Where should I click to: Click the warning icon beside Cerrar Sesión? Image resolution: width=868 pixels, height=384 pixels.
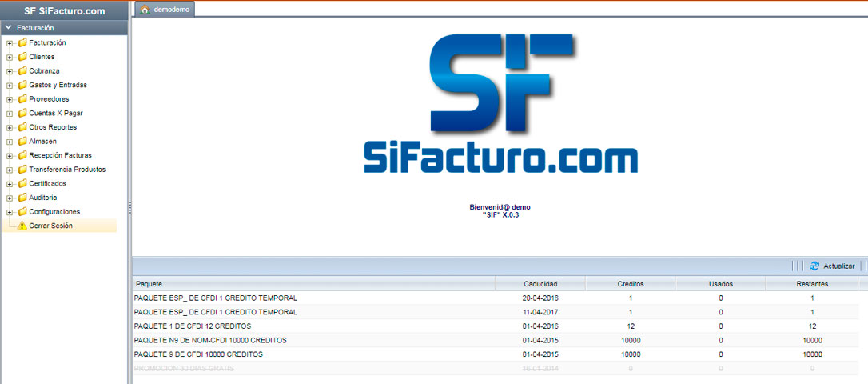pyautogui.click(x=22, y=226)
